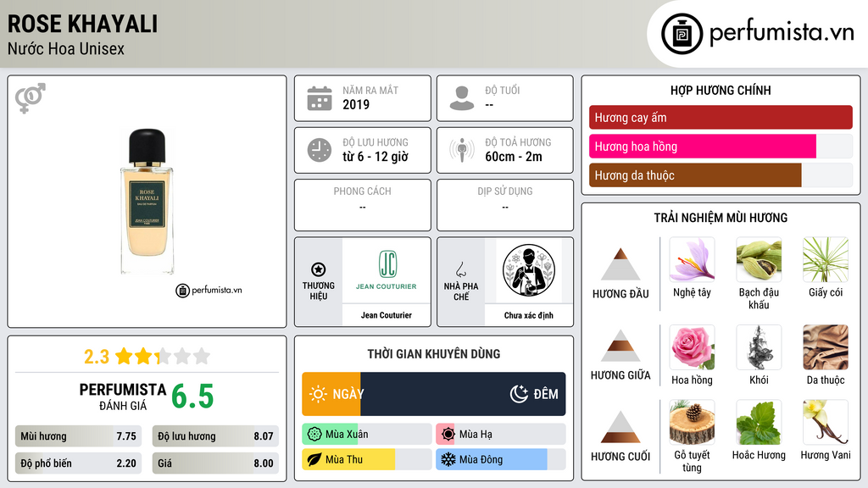
Task: Click the 2.3 star rating row
Action: (147, 357)
